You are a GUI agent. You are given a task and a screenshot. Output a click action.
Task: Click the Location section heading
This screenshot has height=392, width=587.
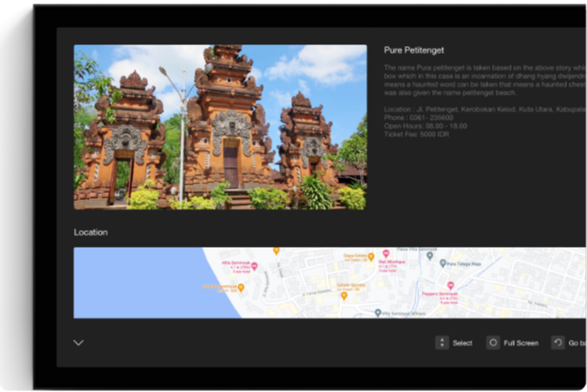[x=90, y=233]
